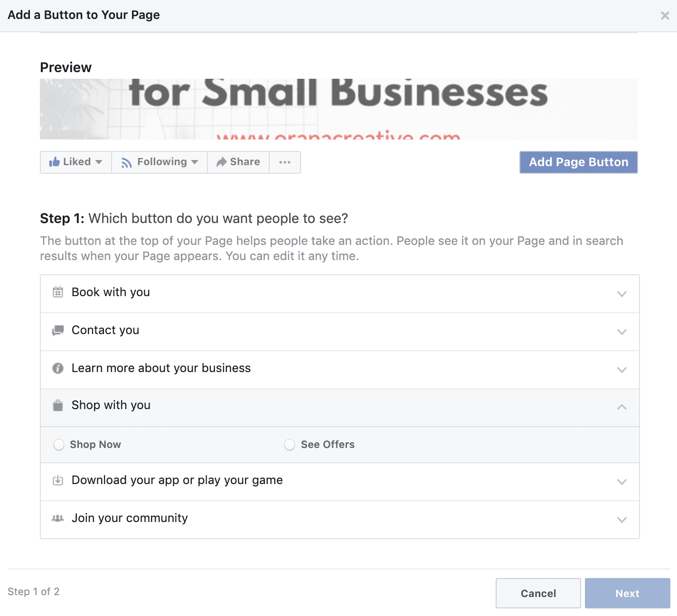Click the calendar icon beside Book with you

pyautogui.click(x=57, y=292)
